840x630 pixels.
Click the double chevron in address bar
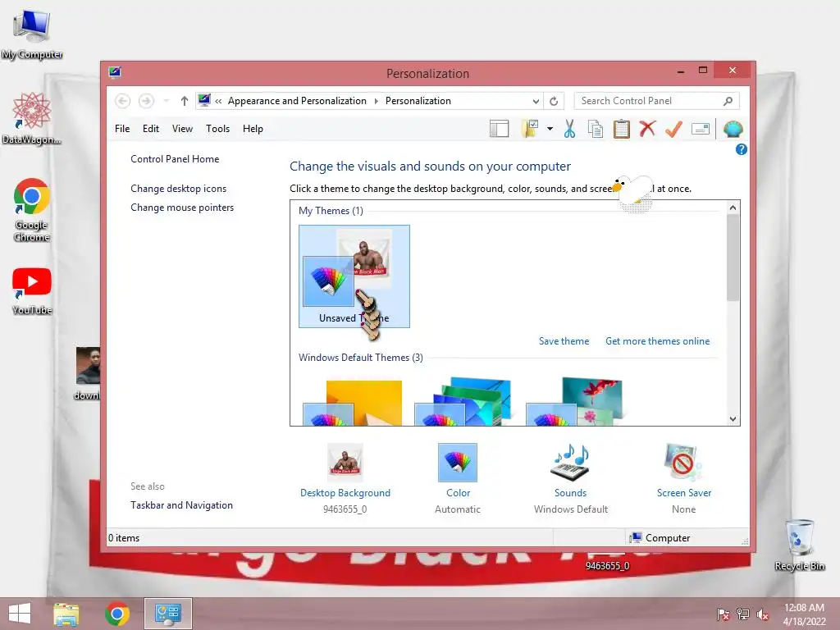point(218,101)
